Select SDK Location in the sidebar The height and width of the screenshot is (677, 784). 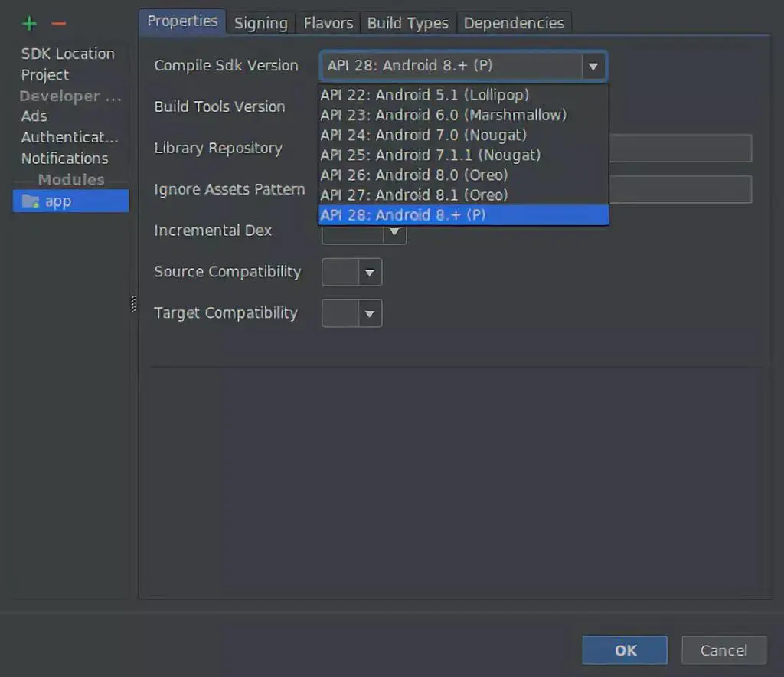coord(68,54)
